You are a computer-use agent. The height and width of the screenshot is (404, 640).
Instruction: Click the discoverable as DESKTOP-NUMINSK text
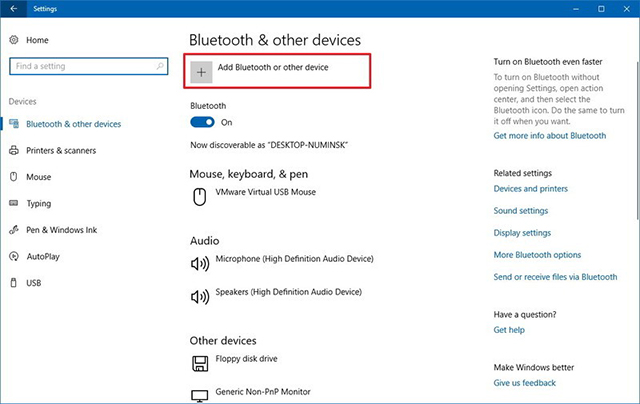point(269,145)
